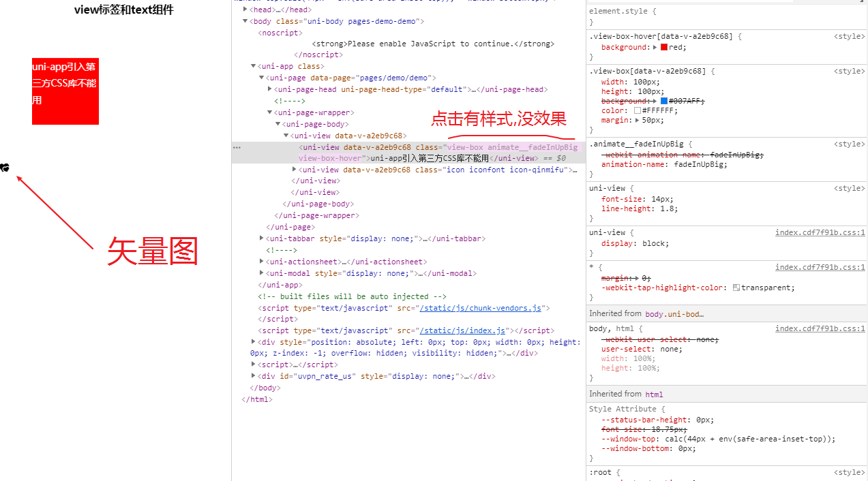Select the closing uni-page-wrapper tag
The width and height of the screenshot is (868, 481).
(317, 215)
